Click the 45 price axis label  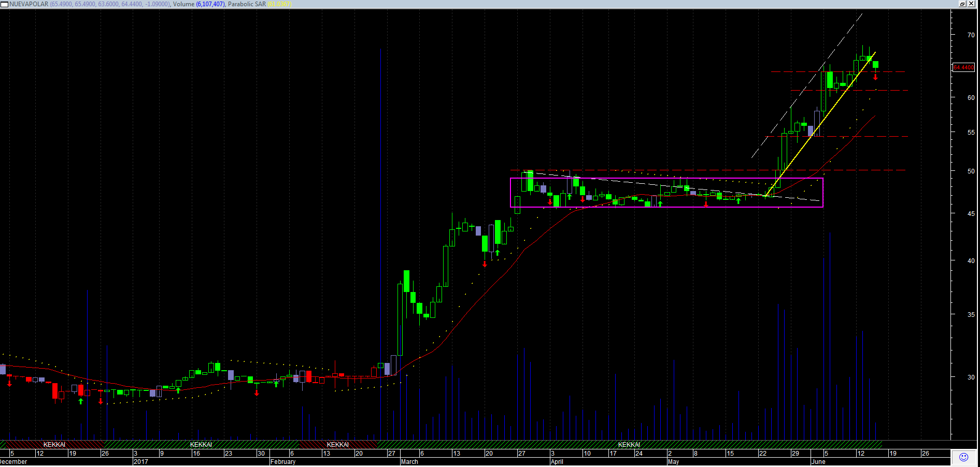pos(971,213)
